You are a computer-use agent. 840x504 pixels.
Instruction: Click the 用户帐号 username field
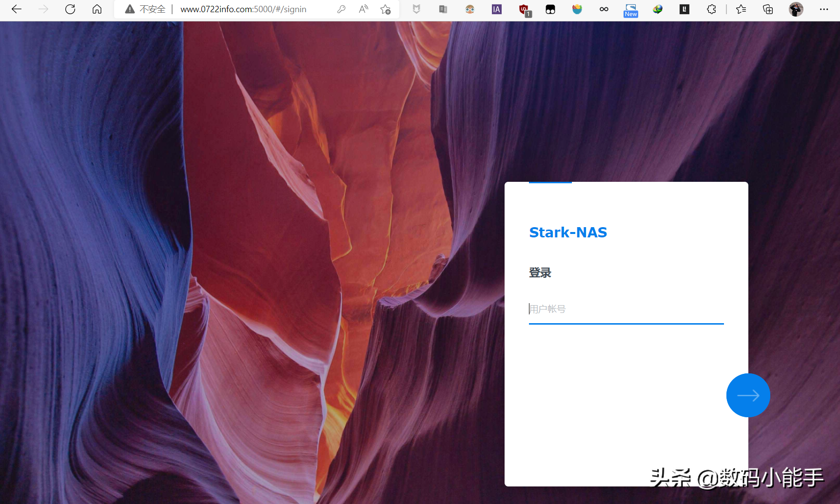(x=626, y=309)
